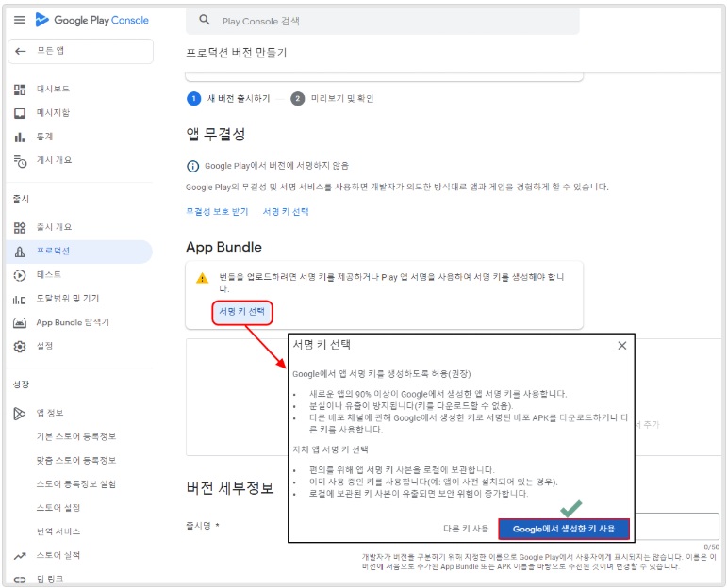Click the 무결성 보호 받기 link
The height and width of the screenshot is (588, 727).
tap(217, 212)
